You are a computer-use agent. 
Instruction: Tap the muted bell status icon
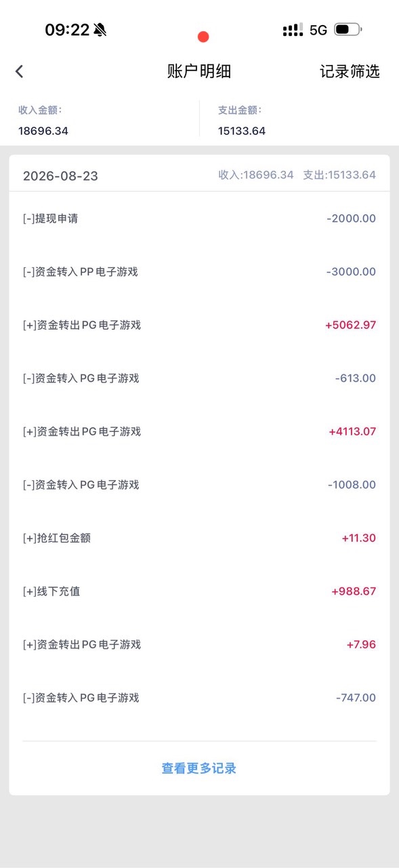100,30
